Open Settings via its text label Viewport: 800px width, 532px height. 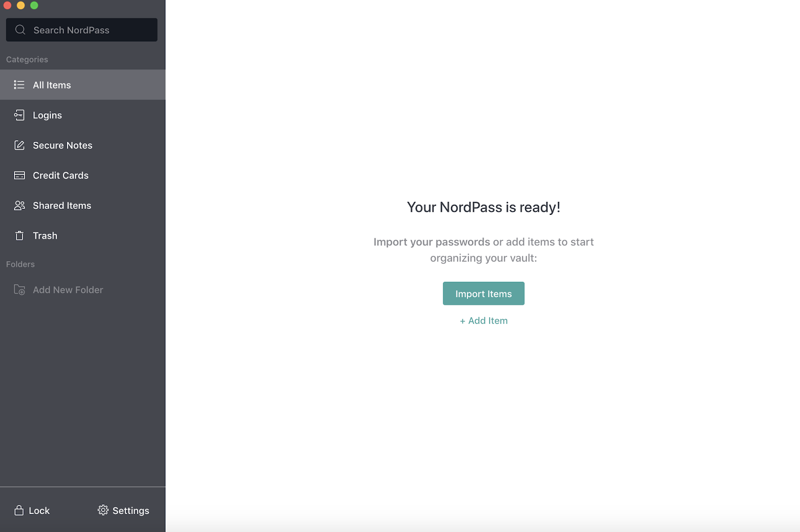130,511
